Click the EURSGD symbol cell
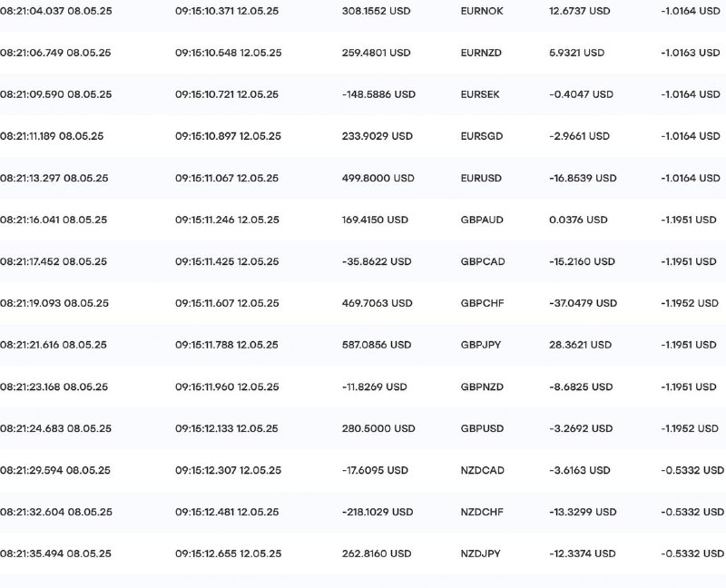 481,136
